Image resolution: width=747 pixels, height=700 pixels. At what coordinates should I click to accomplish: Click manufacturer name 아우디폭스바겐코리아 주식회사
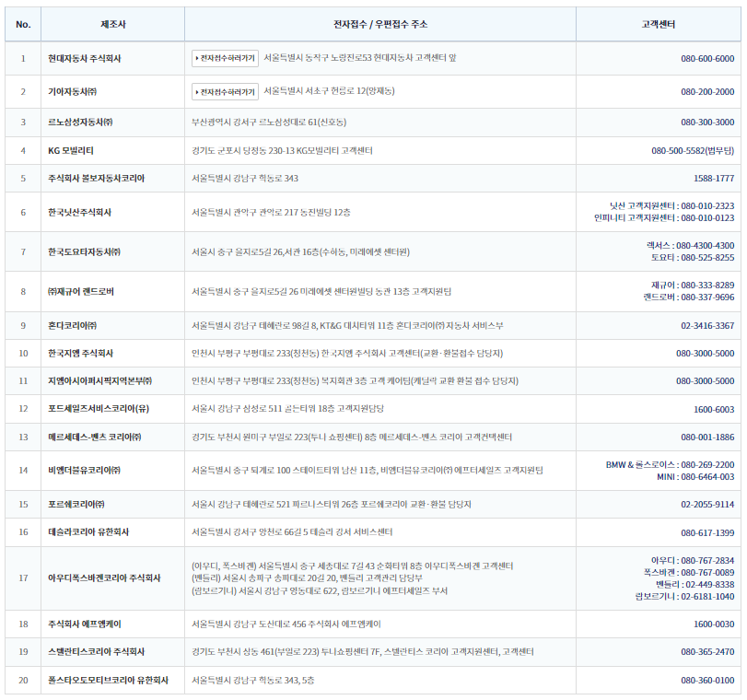pyautogui.click(x=104, y=578)
